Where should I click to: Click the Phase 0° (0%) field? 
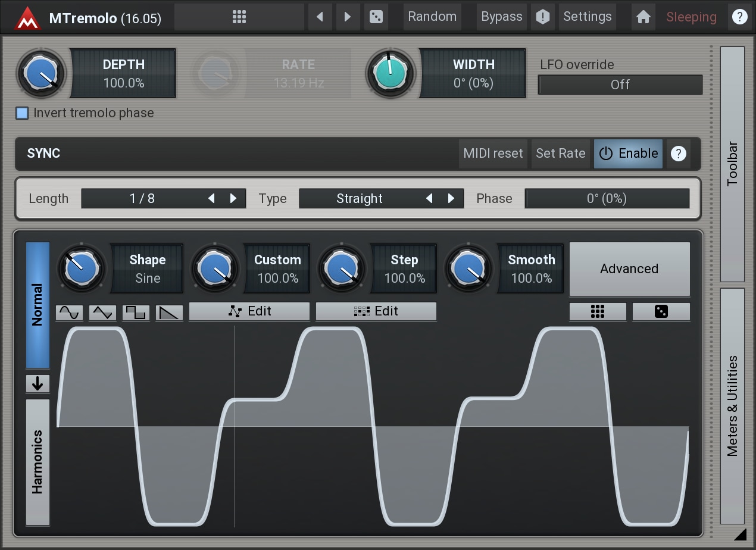tap(607, 199)
